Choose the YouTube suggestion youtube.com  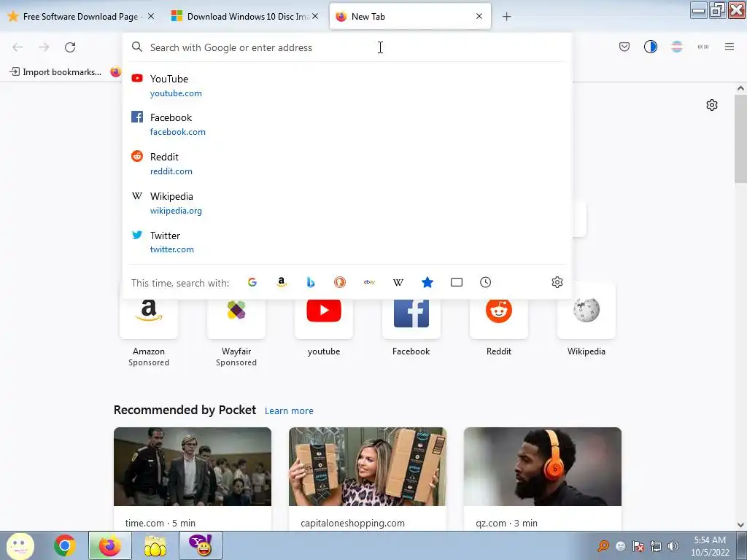pyautogui.click(x=347, y=86)
